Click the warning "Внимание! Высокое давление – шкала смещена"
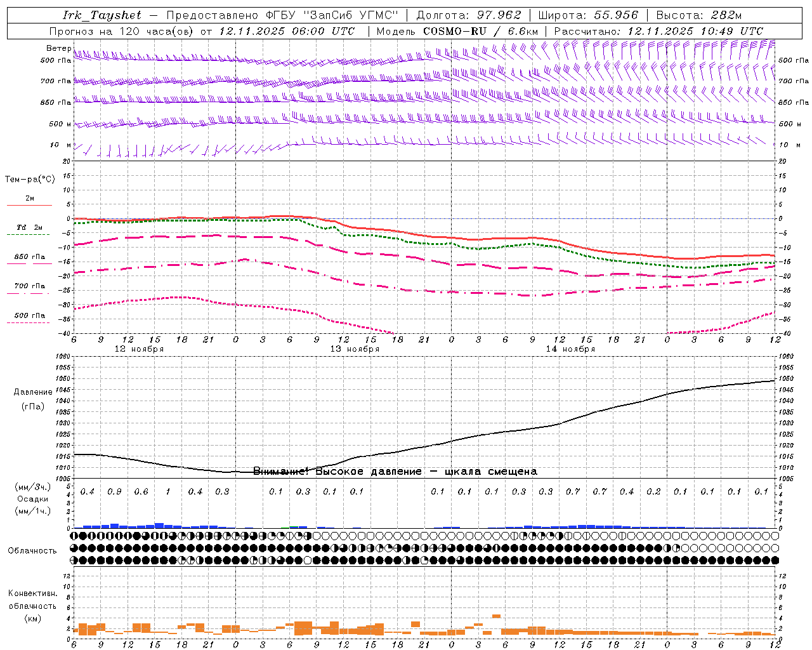The height and width of the screenshot is (650, 812). 395,471
